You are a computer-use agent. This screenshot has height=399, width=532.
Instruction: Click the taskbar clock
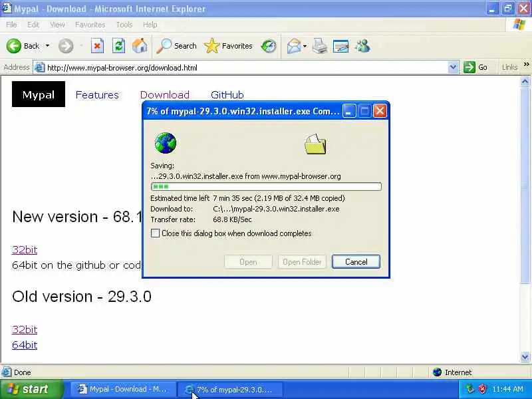coord(507,389)
